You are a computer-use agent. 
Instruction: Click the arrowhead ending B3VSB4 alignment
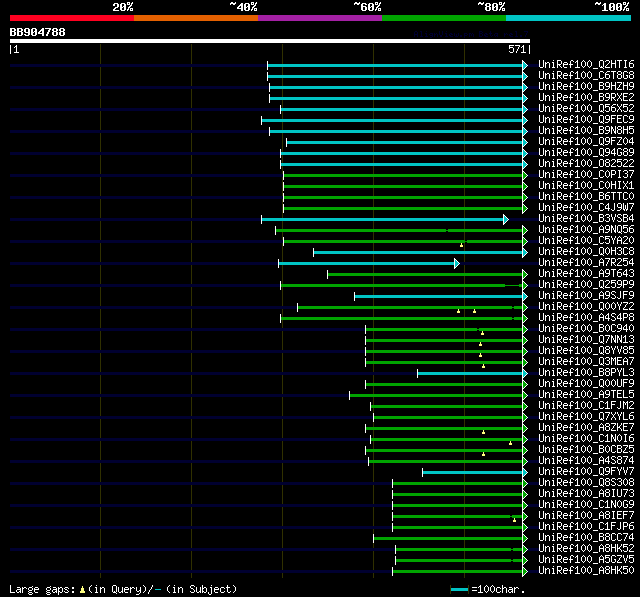click(x=506, y=220)
